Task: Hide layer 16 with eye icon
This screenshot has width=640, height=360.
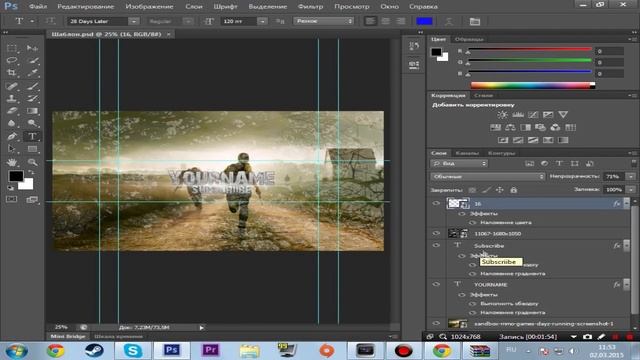Action: pos(436,203)
